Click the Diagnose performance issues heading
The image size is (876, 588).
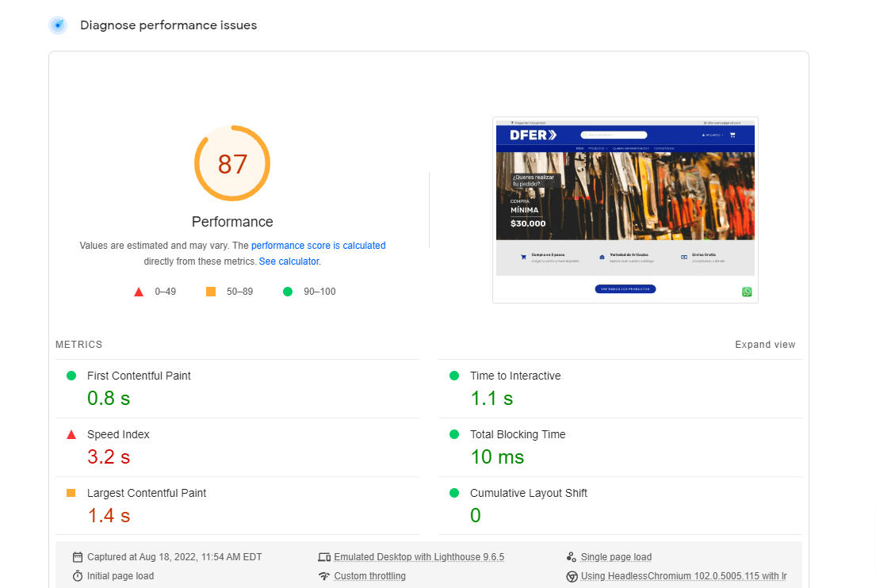(169, 25)
